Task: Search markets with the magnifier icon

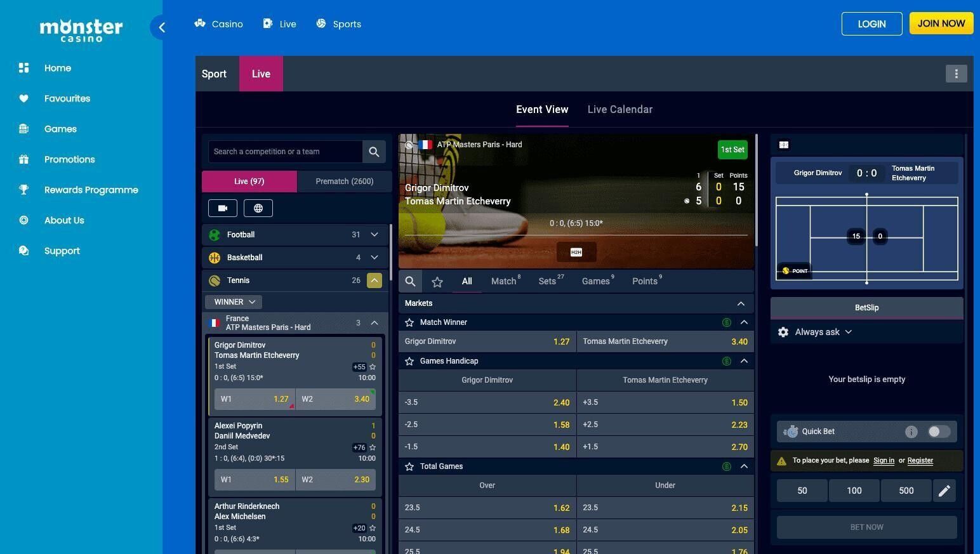Action: [411, 281]
